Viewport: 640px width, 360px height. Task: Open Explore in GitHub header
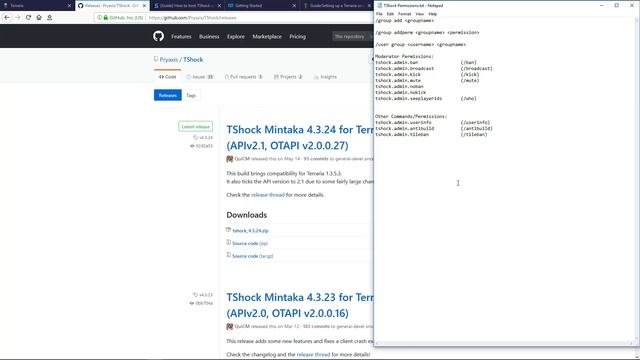236,36
